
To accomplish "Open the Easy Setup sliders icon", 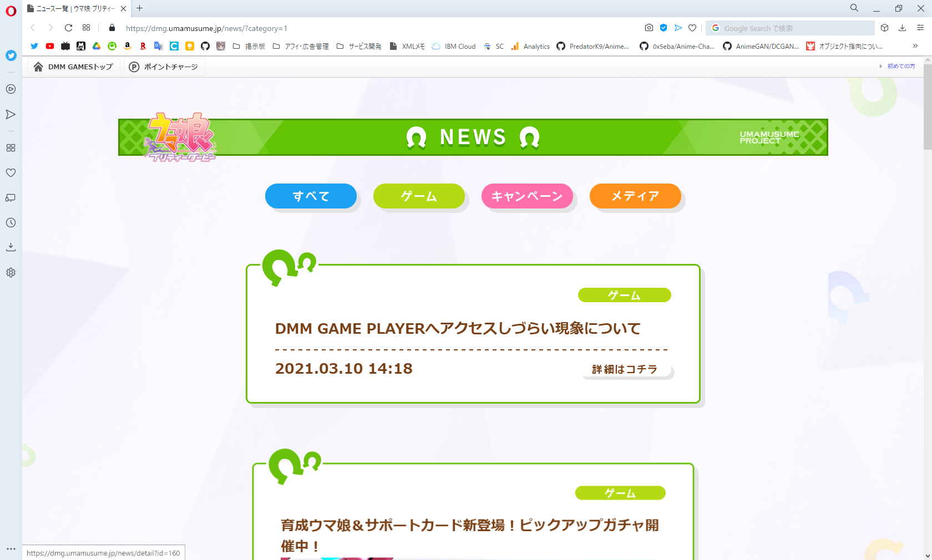I will pos(920,28).
